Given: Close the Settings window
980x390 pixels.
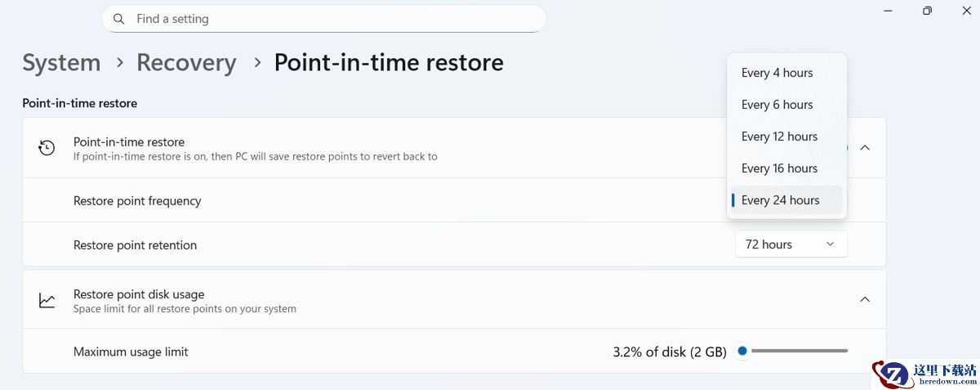Looking at the screenshot, I should click(966, 11).
